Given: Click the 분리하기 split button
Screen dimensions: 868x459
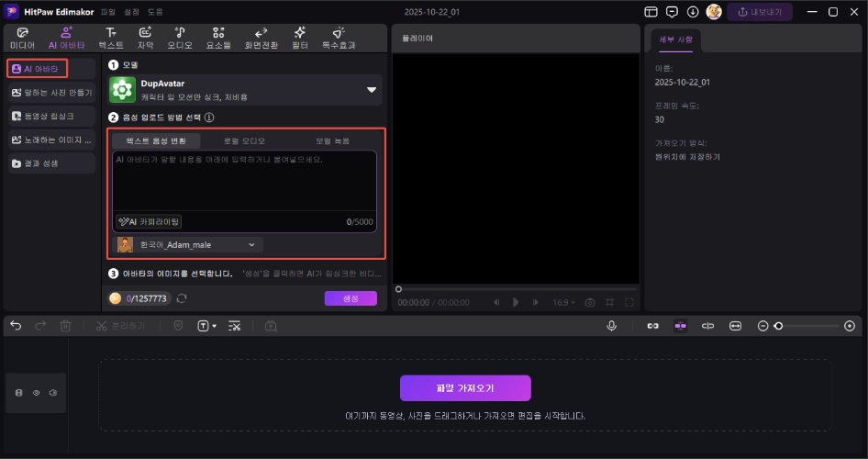Looking at the screenshot, I should coord(120,326).
